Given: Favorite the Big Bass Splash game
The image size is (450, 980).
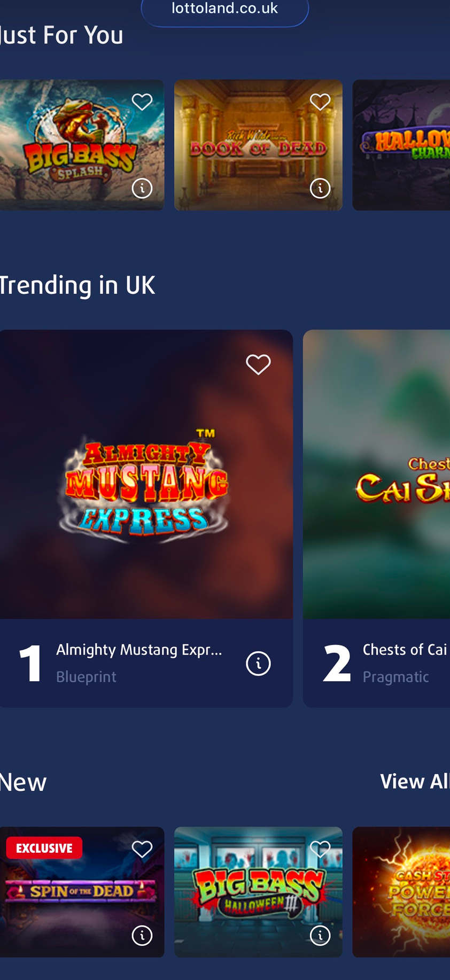Looking at the screenshot, I should 142,102.
